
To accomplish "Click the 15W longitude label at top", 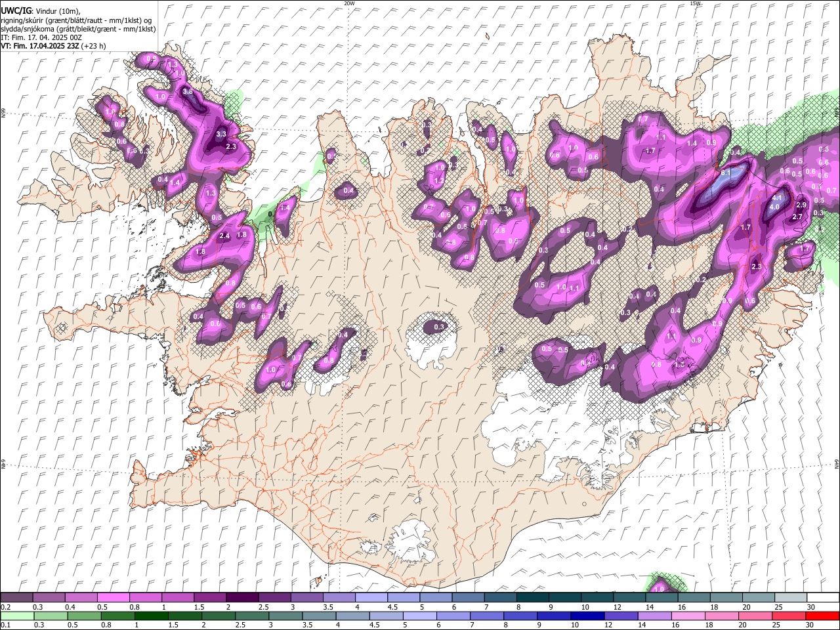I will point(695,3).
